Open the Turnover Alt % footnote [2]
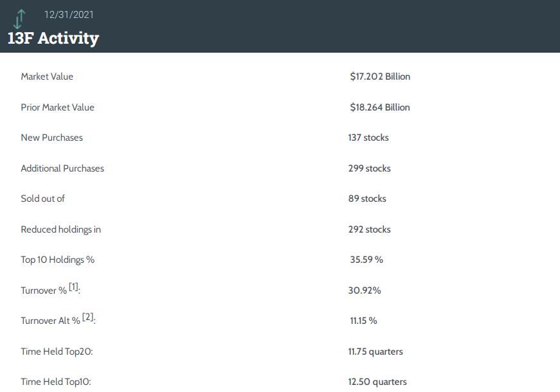The height and width of the screenshot is (392, 560). 88,317
